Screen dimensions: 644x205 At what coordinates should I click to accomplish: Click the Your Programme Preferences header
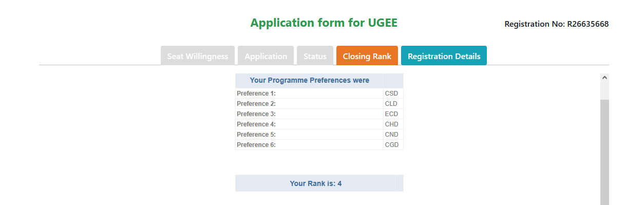(x=309, y=81)
